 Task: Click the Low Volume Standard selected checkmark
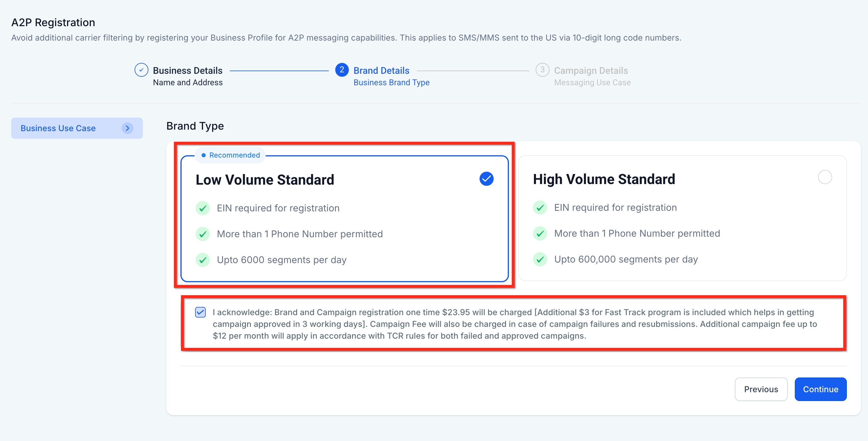pyautogui.click(x=486, y=179)
